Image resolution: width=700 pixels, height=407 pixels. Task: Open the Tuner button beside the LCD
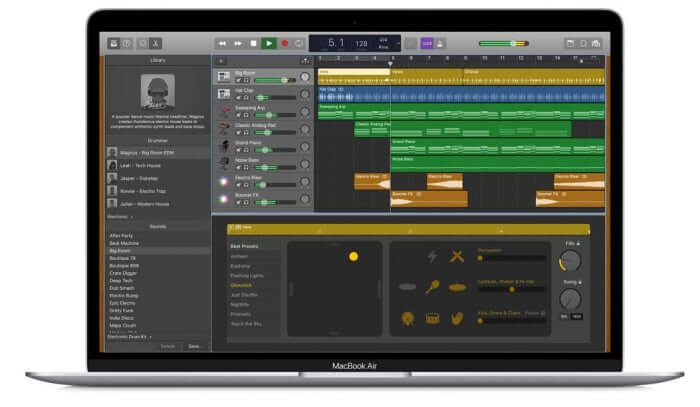pos(411,43)
